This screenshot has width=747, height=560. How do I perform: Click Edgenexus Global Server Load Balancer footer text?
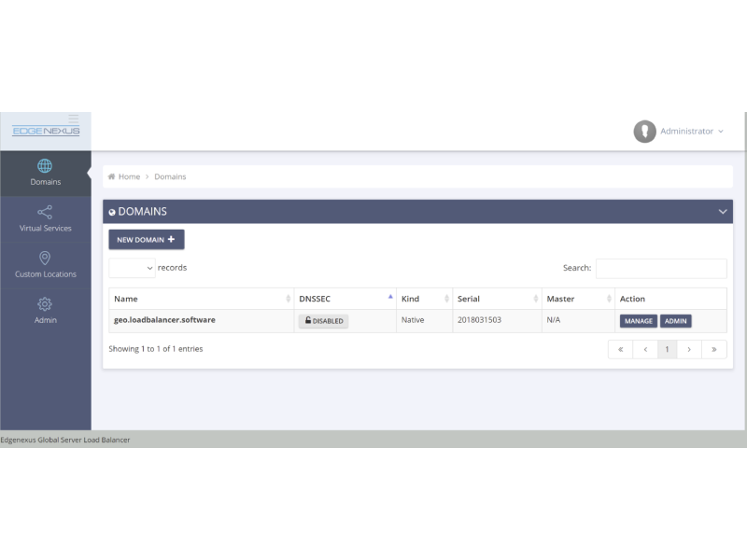pos(65,440)
